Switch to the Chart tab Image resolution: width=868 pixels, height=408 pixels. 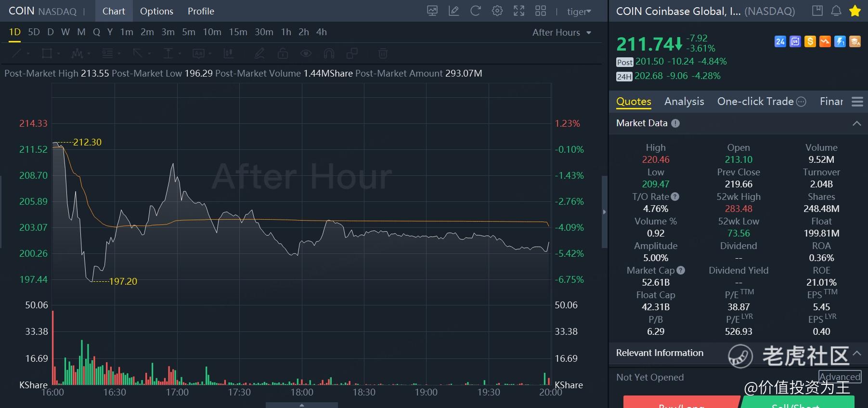click(114, 11)
